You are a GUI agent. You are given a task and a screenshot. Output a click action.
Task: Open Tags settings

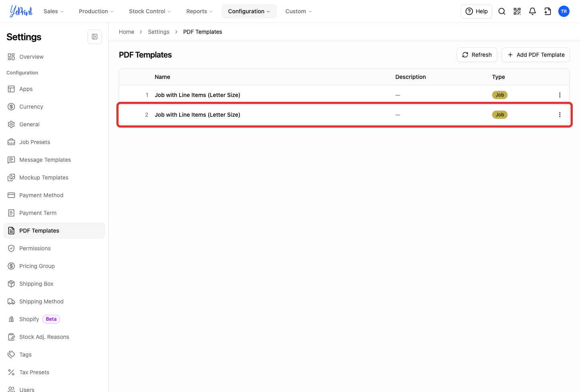[x=54, y=355]
